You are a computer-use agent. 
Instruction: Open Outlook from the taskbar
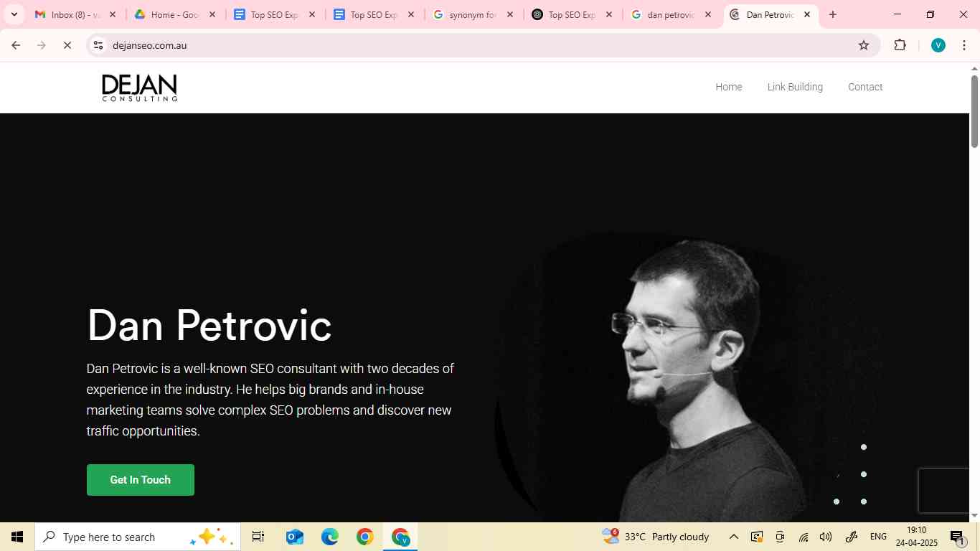click(294, 536)
